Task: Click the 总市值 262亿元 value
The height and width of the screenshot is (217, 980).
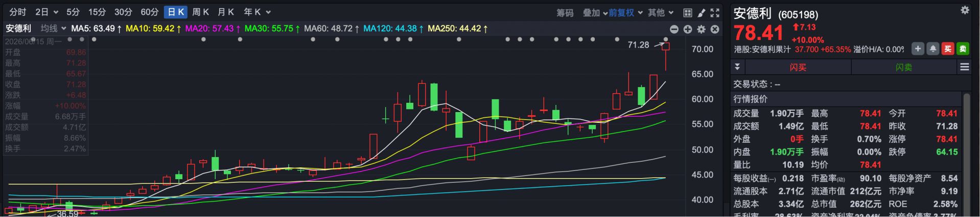Action: click(x=866, y=204)
